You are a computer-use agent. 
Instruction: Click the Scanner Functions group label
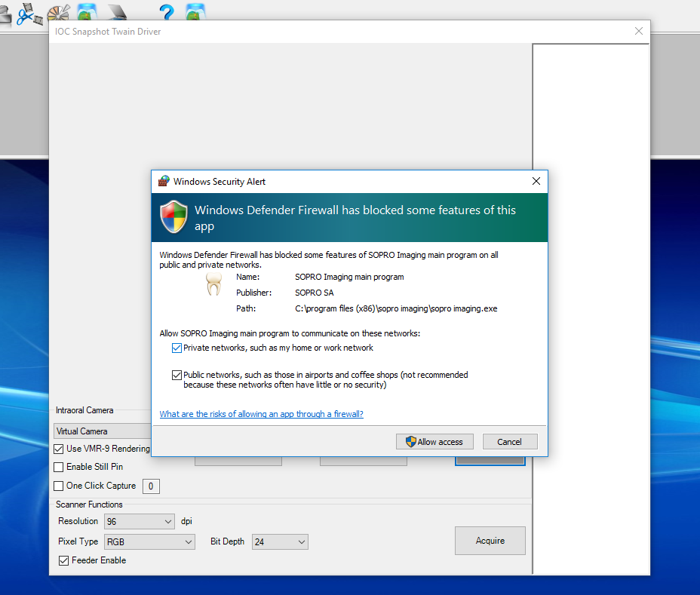(x=89, y=505)
